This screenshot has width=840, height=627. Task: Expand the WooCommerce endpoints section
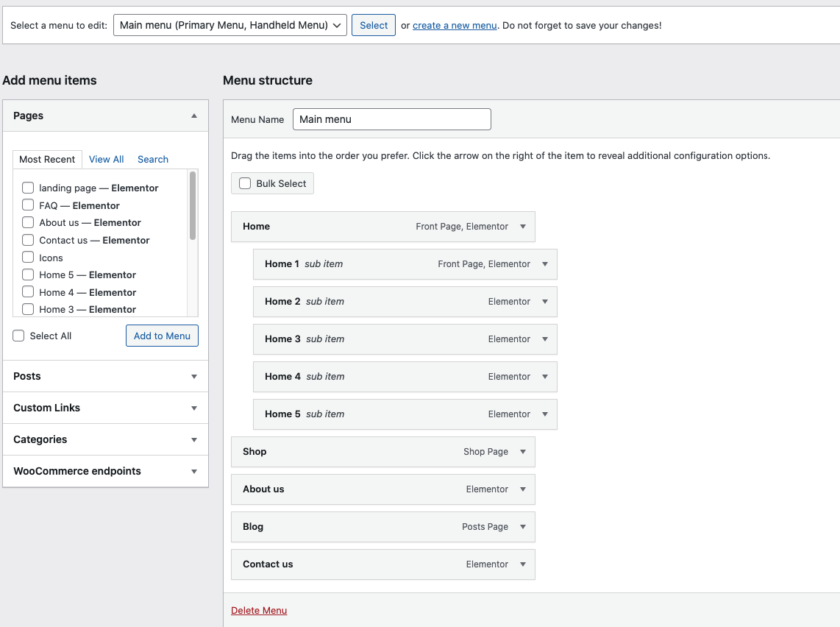click(194, 471)
